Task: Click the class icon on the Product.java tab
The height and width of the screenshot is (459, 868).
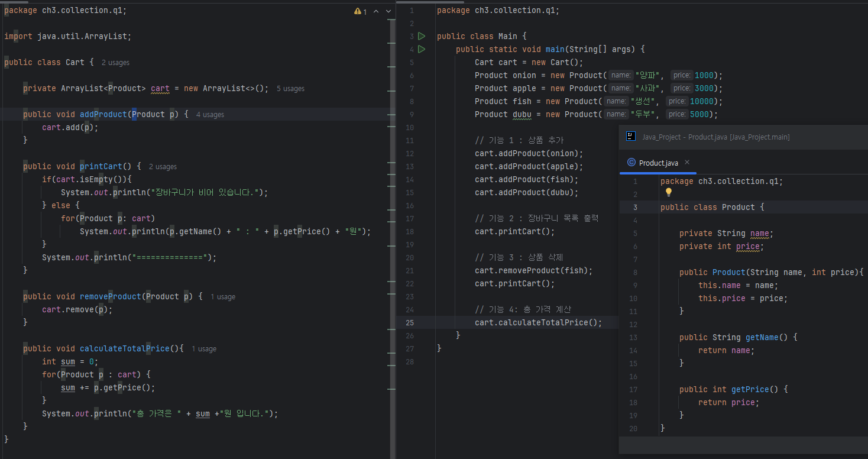Action: pyautogui.click(x=631, y=163)
